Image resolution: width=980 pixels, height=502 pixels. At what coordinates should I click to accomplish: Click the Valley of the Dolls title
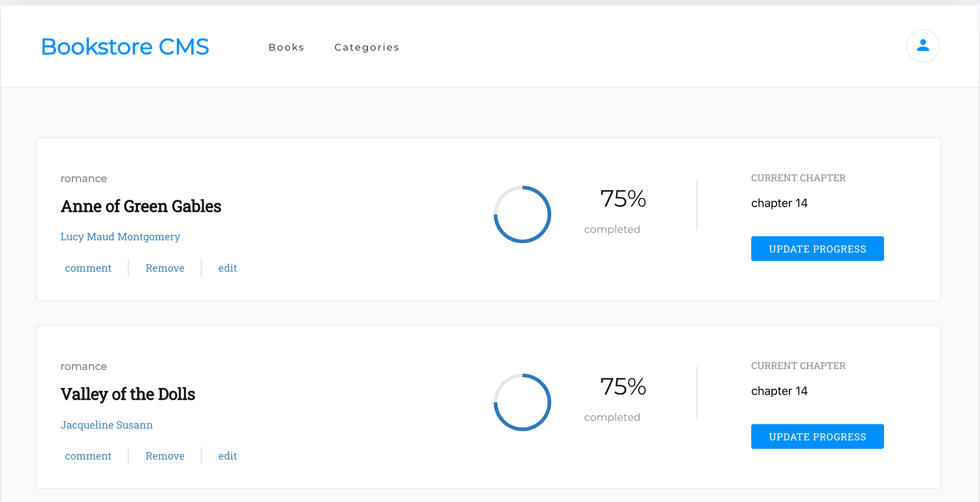click(128, 394)
